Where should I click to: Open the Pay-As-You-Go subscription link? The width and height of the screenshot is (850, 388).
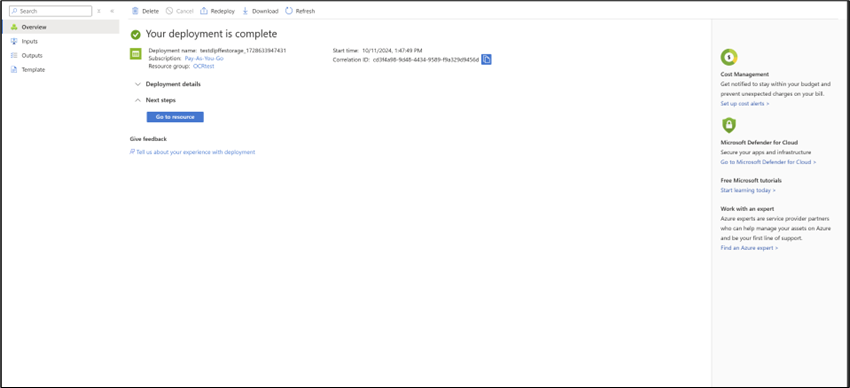[x=204, y=58]
